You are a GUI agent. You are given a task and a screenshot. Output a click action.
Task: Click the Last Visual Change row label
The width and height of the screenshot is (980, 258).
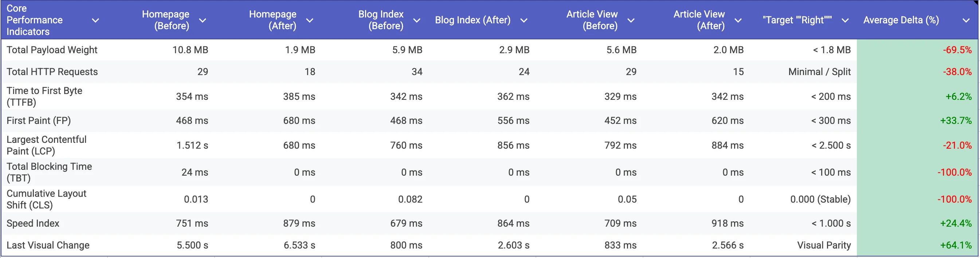point(48,245)
